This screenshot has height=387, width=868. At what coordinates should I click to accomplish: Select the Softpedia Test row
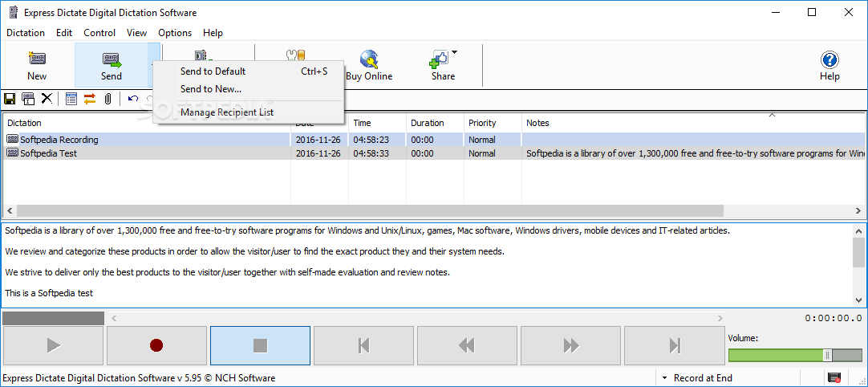(x=434, y=153)
